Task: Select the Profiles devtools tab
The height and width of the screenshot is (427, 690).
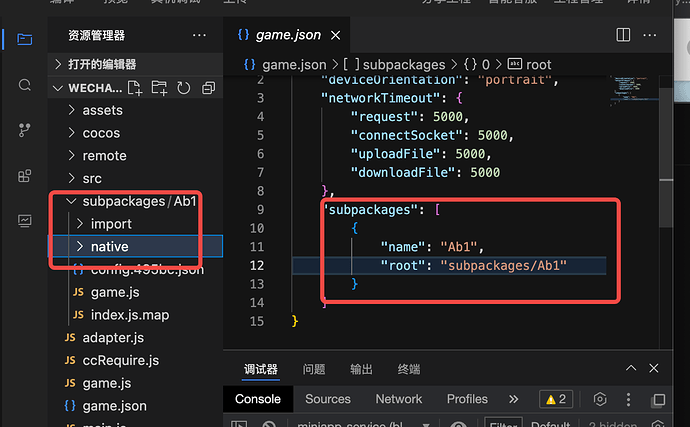Action: tap(467, 399)
